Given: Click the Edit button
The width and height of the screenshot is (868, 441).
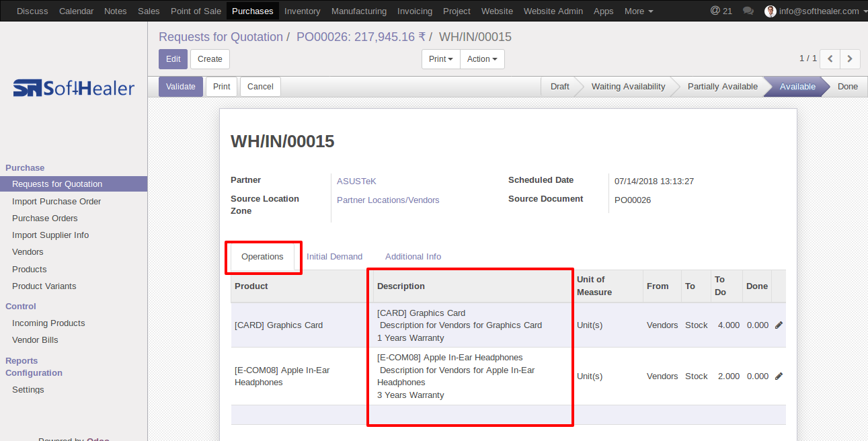Looking at the screenshot, I should pyautogui.click(x=173, y=59).
